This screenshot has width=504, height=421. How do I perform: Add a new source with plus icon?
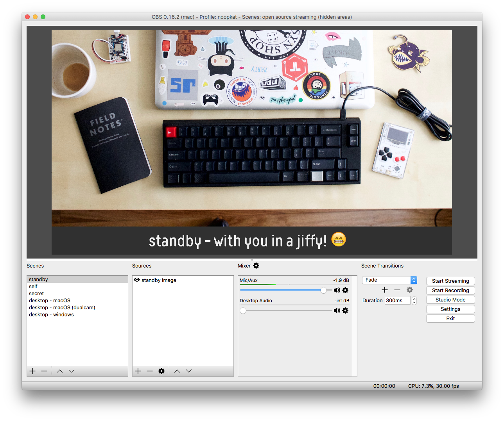[x=138, y=371]
